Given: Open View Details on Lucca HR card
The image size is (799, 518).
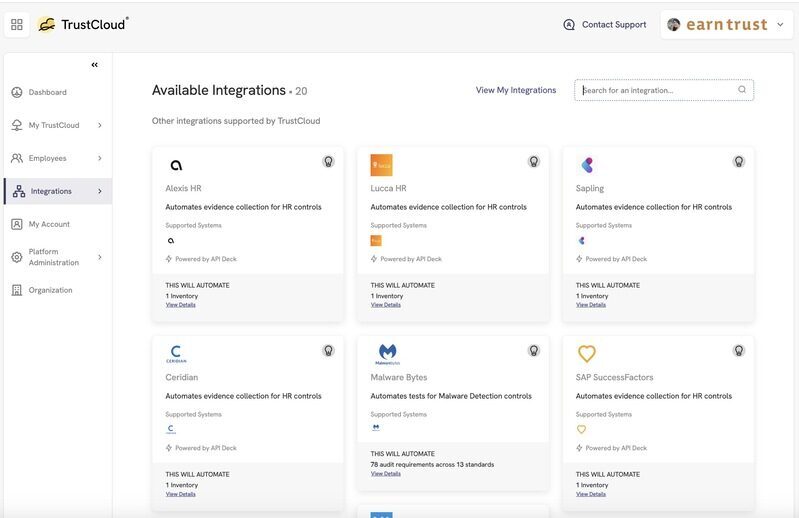Looking at the screenshot, I should coord(386,305).
